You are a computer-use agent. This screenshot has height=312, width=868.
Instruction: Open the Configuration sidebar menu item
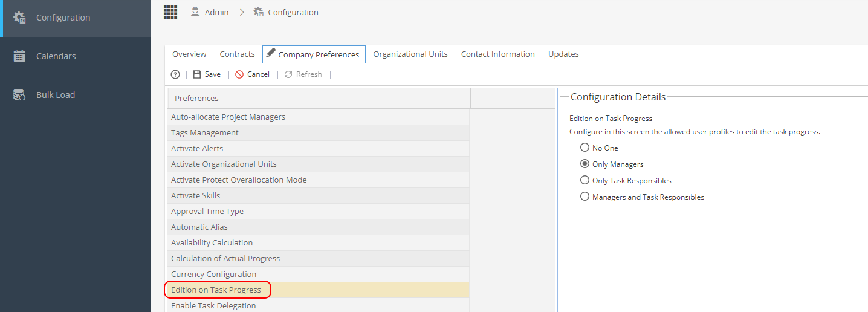tap(76, 18)
